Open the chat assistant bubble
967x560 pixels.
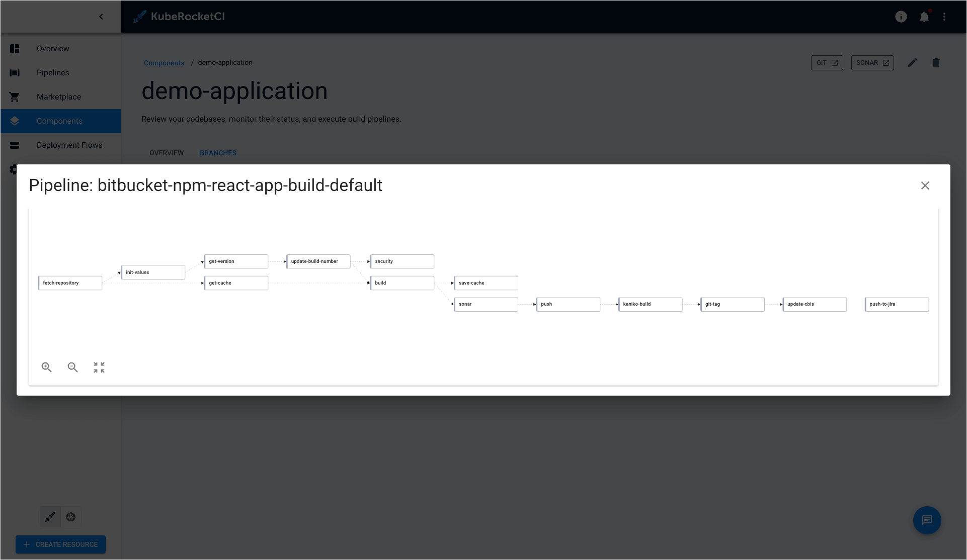pyautogui.click(x=927, y=520)
